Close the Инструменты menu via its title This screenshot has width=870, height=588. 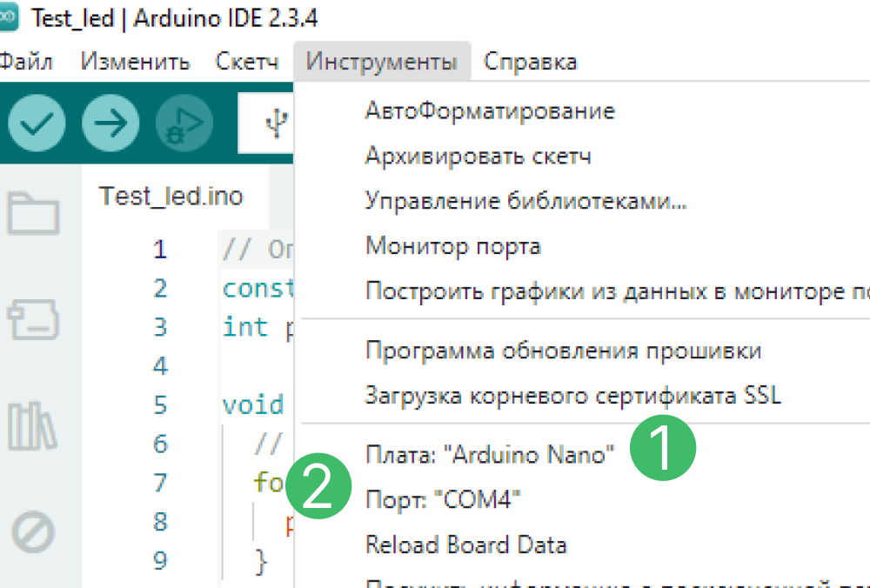click(382, 61)
